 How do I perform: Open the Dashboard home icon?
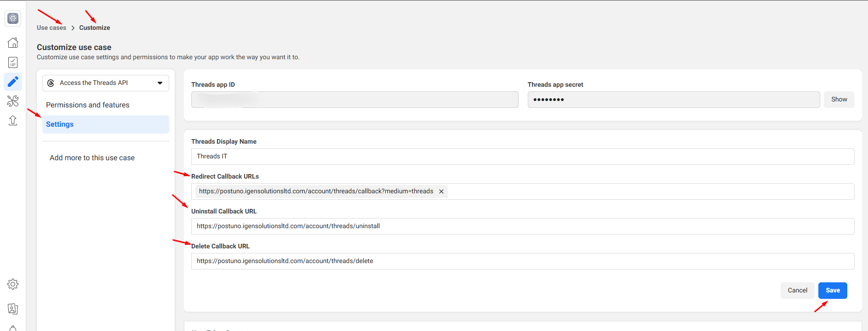13,43
